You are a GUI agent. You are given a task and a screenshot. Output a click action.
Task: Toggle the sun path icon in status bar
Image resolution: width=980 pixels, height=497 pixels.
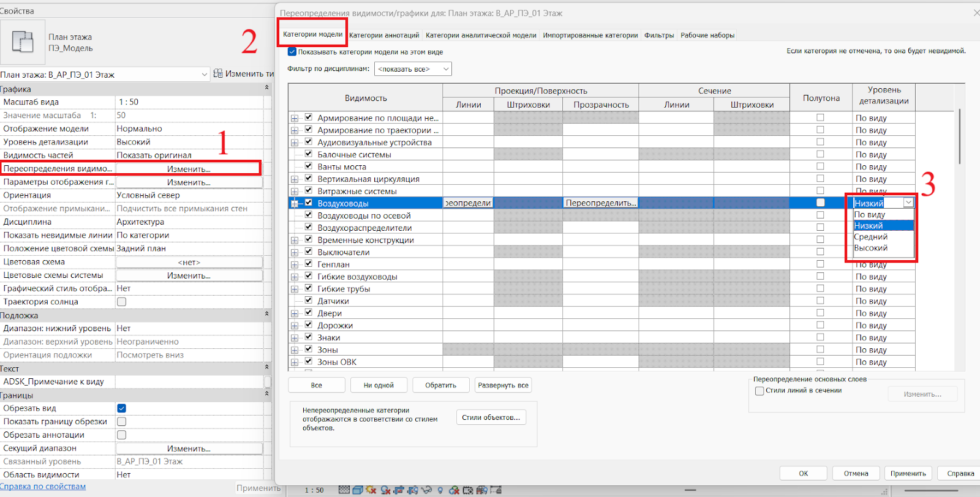click(372, 490)
